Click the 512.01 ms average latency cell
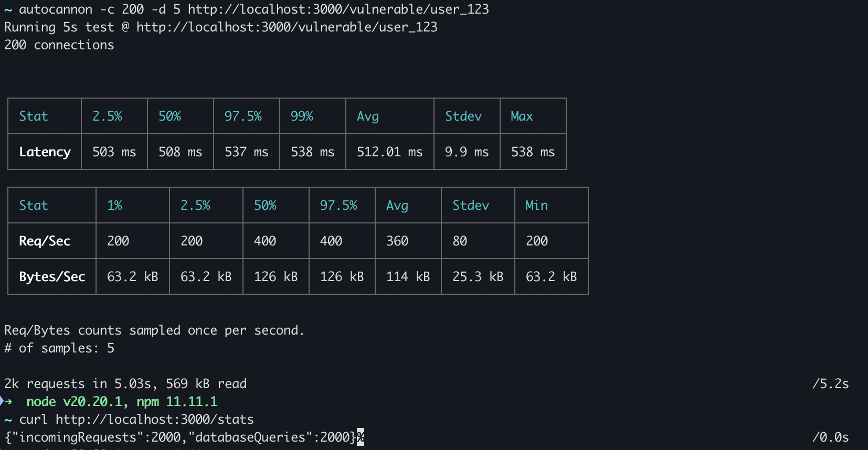 click(389, 152)
